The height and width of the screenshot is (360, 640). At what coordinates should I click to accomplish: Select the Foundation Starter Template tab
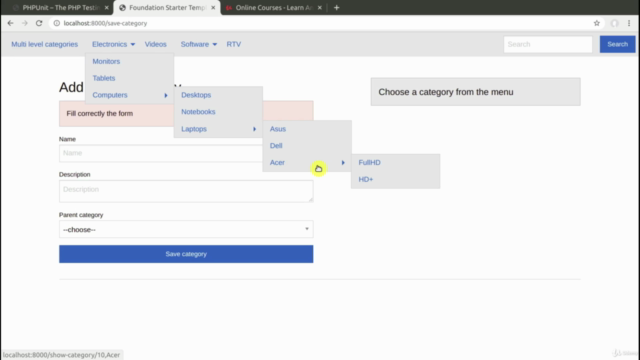pyautogui.click(x=167, y=8)
